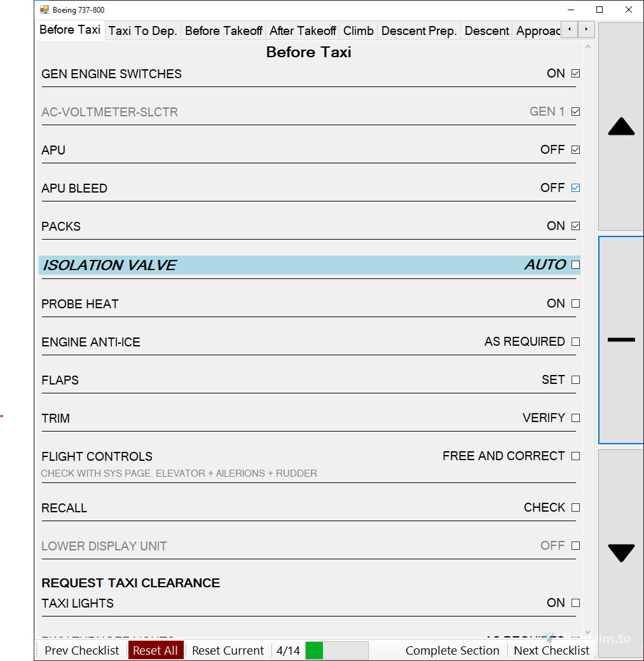Image resolution: width=644 pixels, height=661 pixels.
Task: Click the Reset All button
Action: click(156, 650)
